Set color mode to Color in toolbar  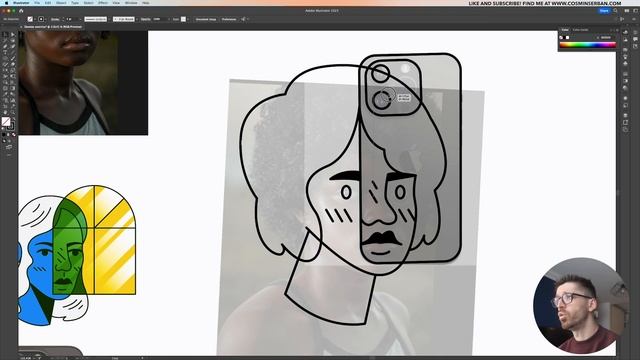point(4,134)
